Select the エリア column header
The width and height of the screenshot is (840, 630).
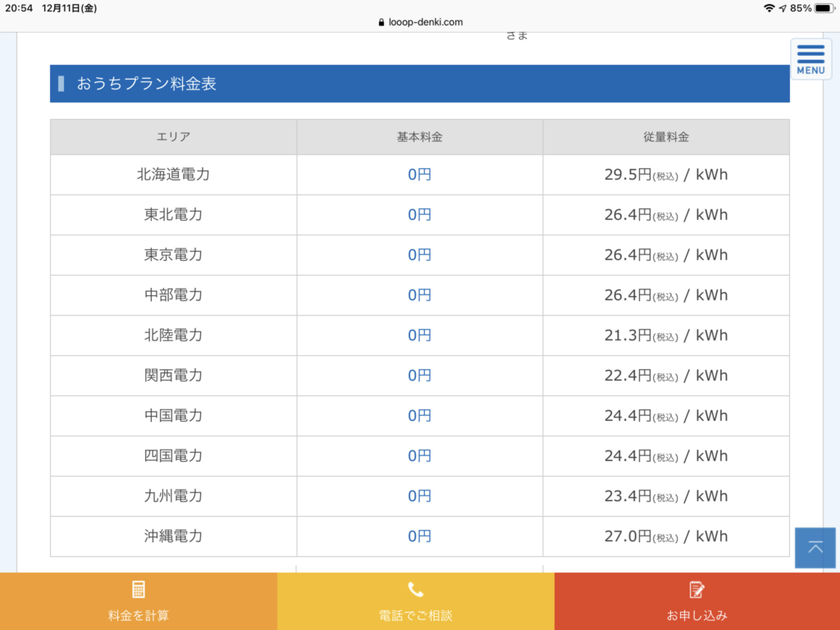click(173, 137)
